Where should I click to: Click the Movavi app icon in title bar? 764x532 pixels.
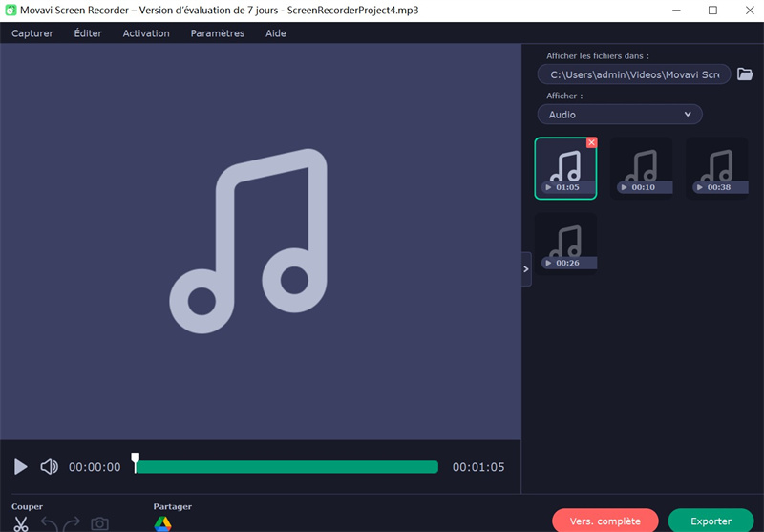[x=11, y=11]
